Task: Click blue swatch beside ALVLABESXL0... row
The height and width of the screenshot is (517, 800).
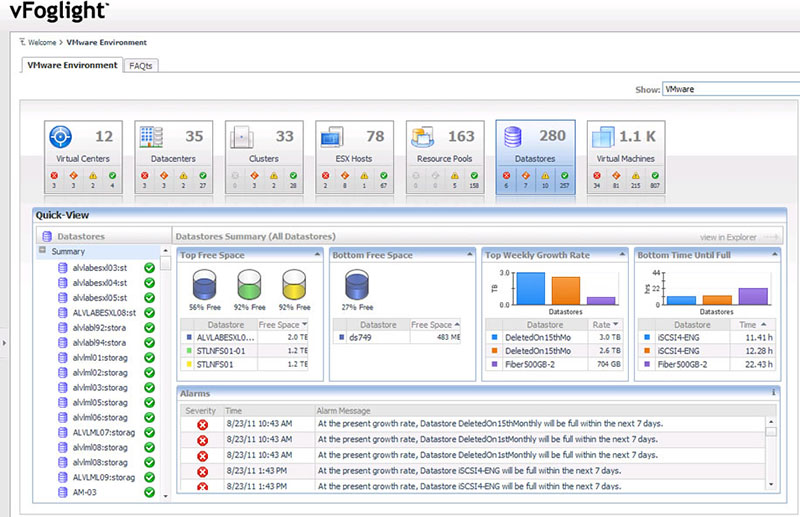Action: coord(189,337)
